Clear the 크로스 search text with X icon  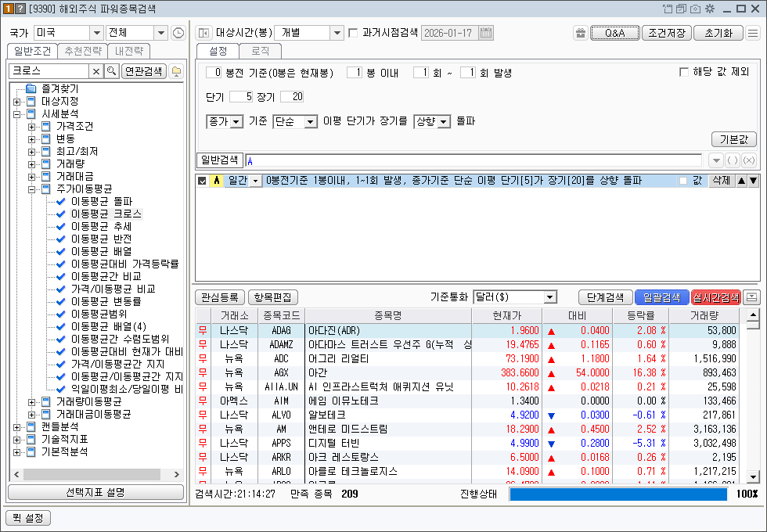[x=96, y=71]
